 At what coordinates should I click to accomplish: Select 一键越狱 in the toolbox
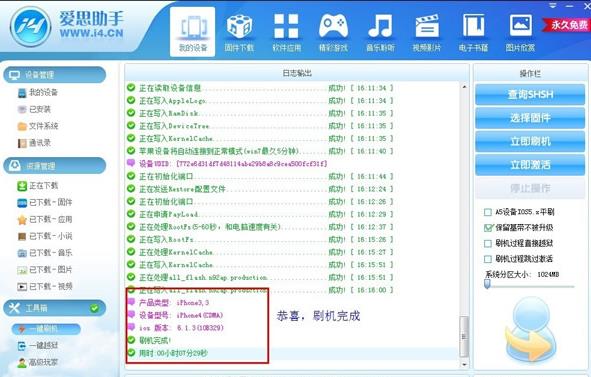(38, 345)
